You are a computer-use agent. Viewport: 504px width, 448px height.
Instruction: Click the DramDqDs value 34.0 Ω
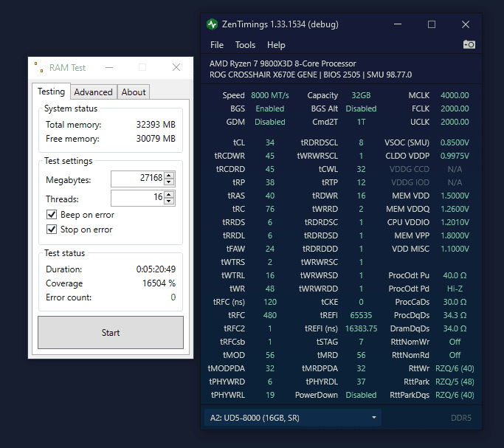coord(455,328)
